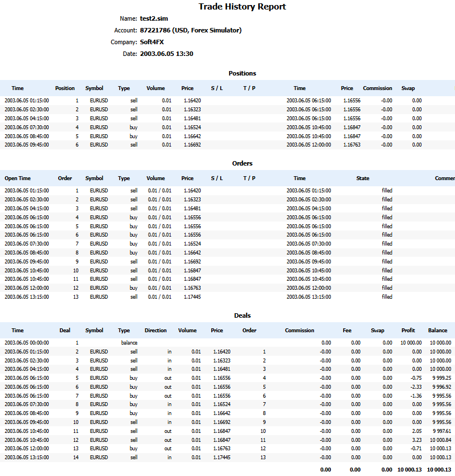Select the filled state of order 13
The image size is (455, 476).
coord(387,296)
